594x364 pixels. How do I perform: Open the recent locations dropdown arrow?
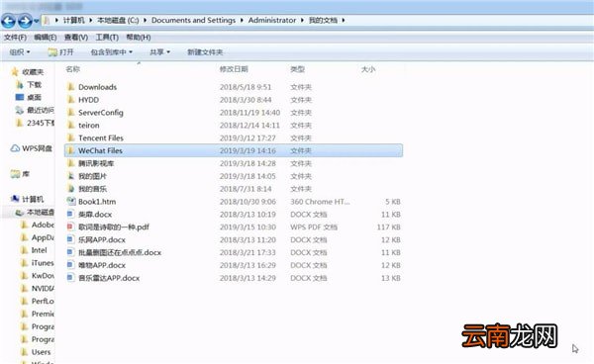pos(37,21)
